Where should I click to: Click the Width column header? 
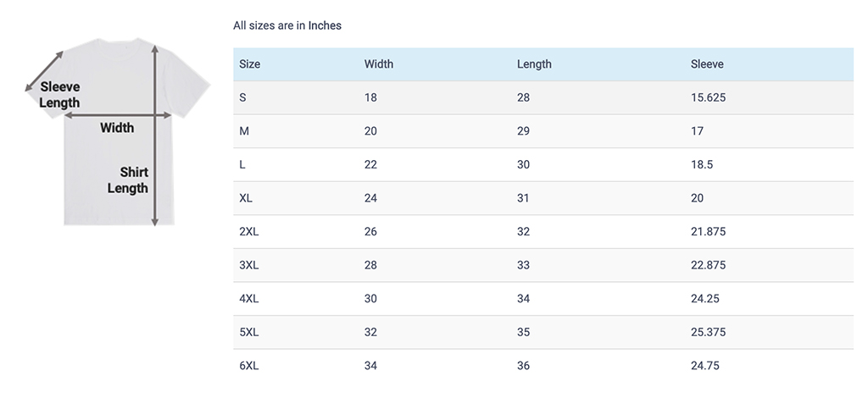click(x=379, y=64)
